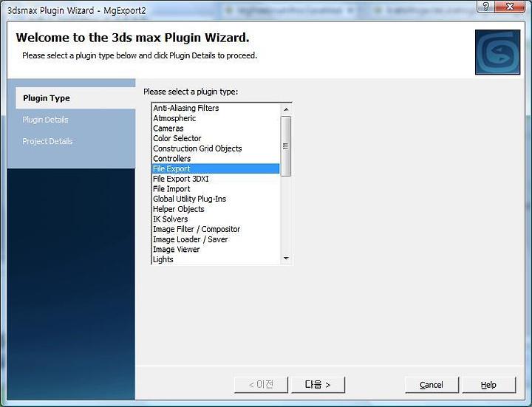Click the title bar help question mark

(x=485, y=7)
